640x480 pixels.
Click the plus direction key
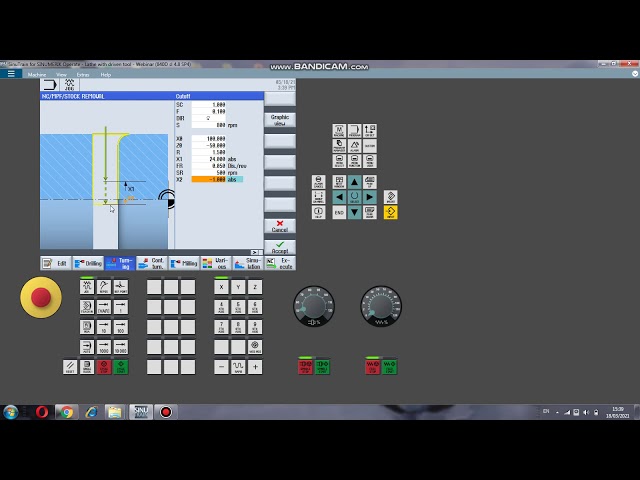coord(255,367)
